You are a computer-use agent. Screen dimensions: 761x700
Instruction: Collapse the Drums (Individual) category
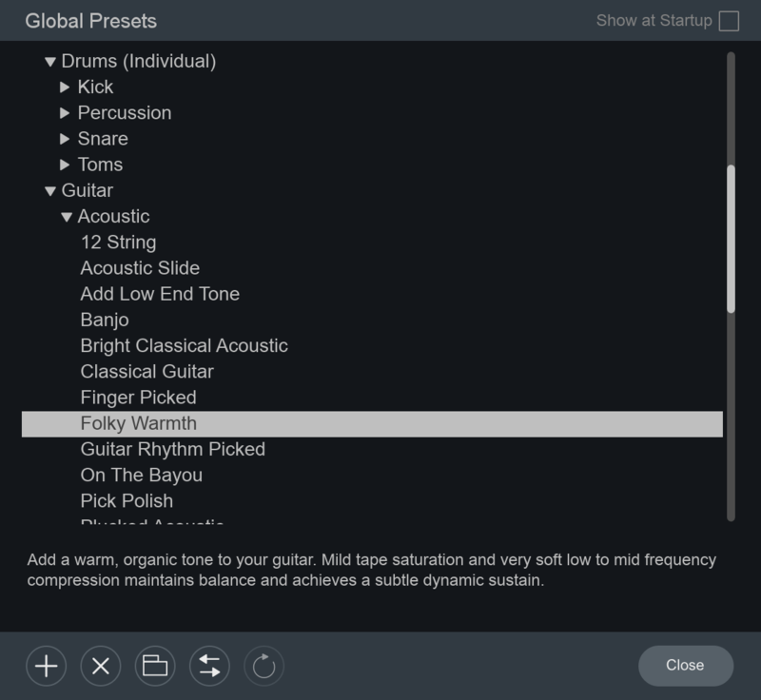point(50,62)
